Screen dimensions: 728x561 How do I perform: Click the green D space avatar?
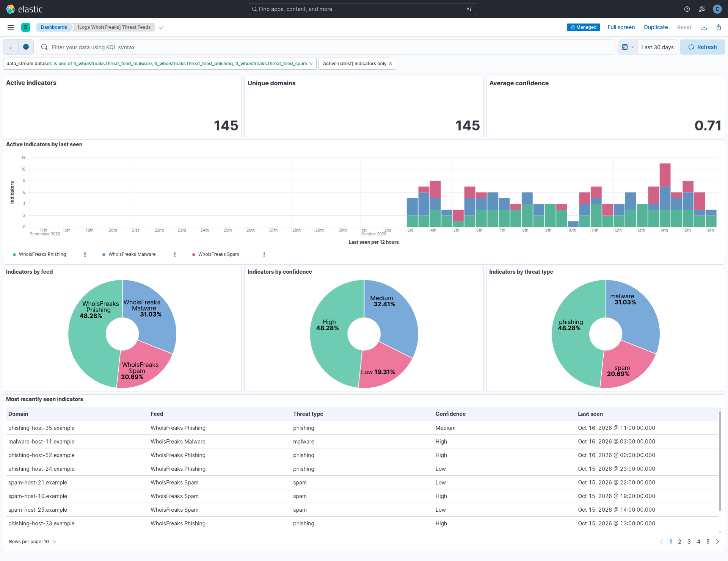pos(26,27)
